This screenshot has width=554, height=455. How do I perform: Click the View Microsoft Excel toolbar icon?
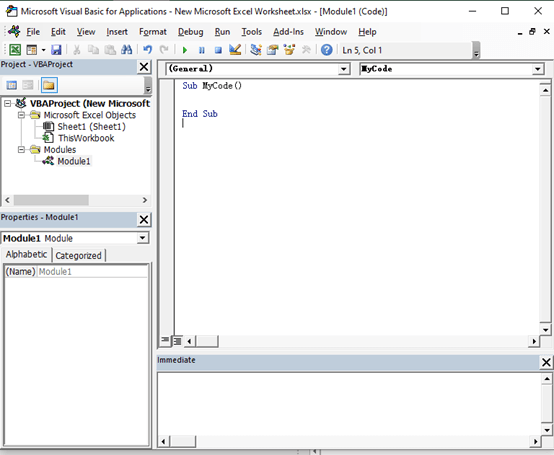[15, 50]
